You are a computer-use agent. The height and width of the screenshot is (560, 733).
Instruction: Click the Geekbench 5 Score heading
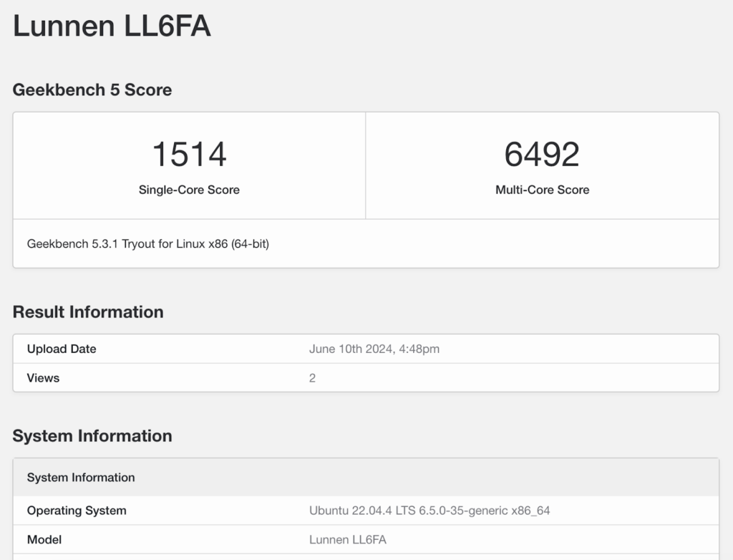click(x=92, y=90)
